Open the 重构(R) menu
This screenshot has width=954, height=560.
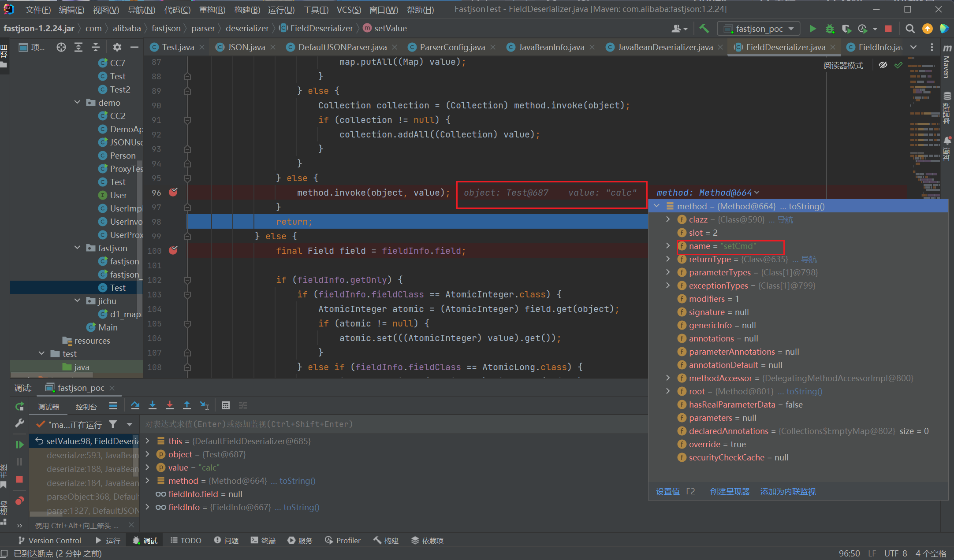pos(212,9)
